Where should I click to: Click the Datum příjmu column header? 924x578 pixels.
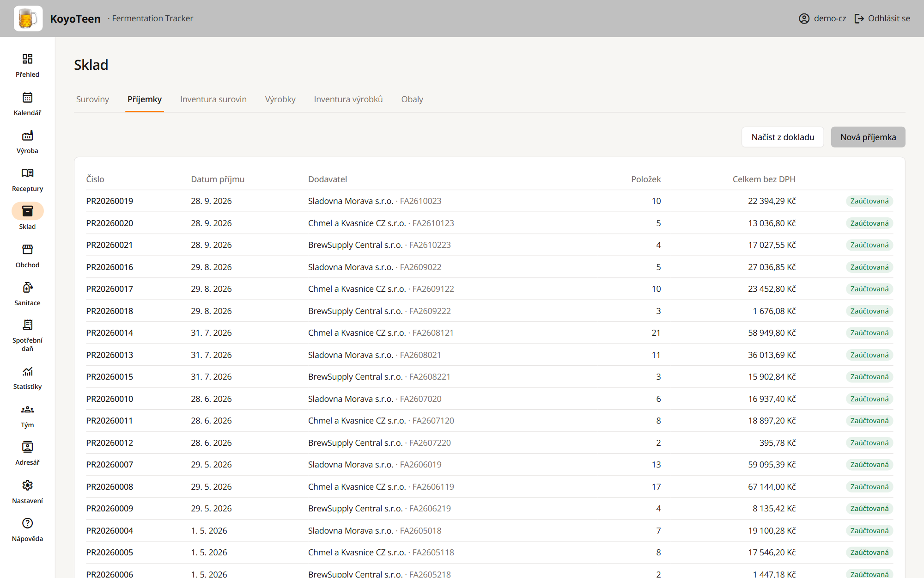tap(218, 179)
